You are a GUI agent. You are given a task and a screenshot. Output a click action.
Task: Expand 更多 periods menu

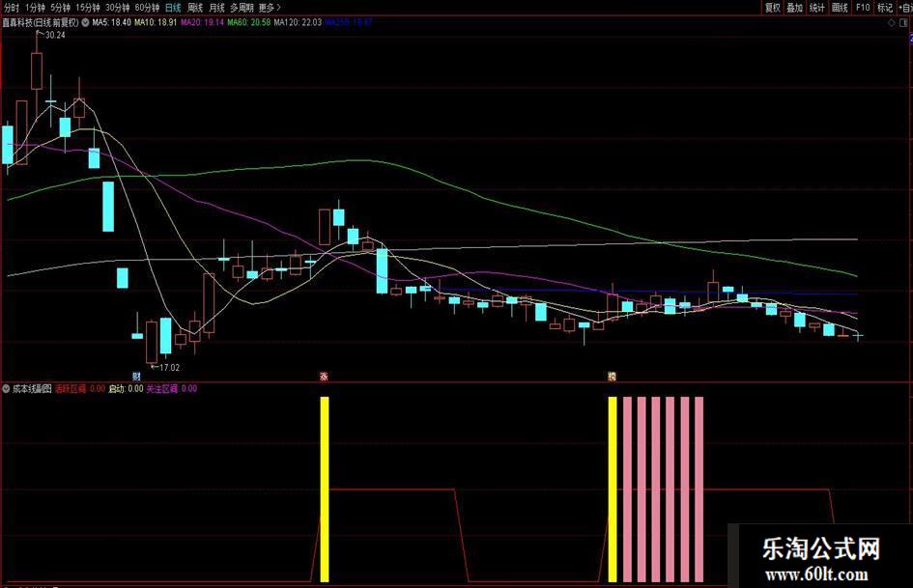270,8
